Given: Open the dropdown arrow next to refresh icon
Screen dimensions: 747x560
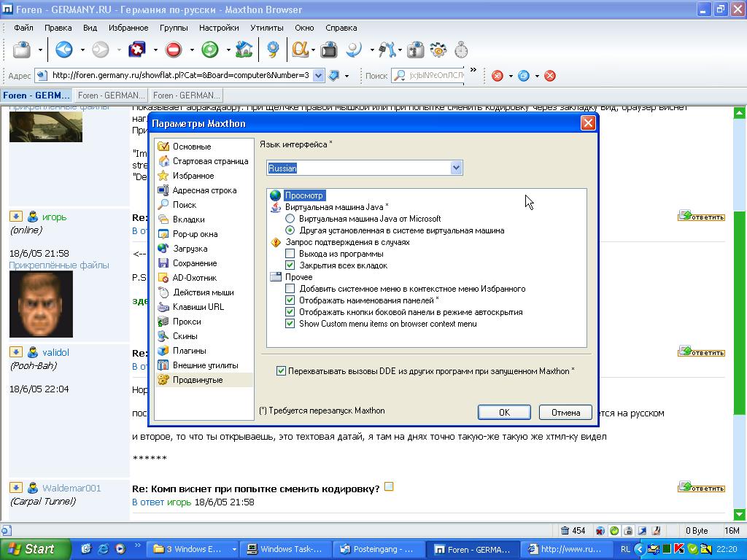Looking at the screenshot, I should click(x=228, y=50).
